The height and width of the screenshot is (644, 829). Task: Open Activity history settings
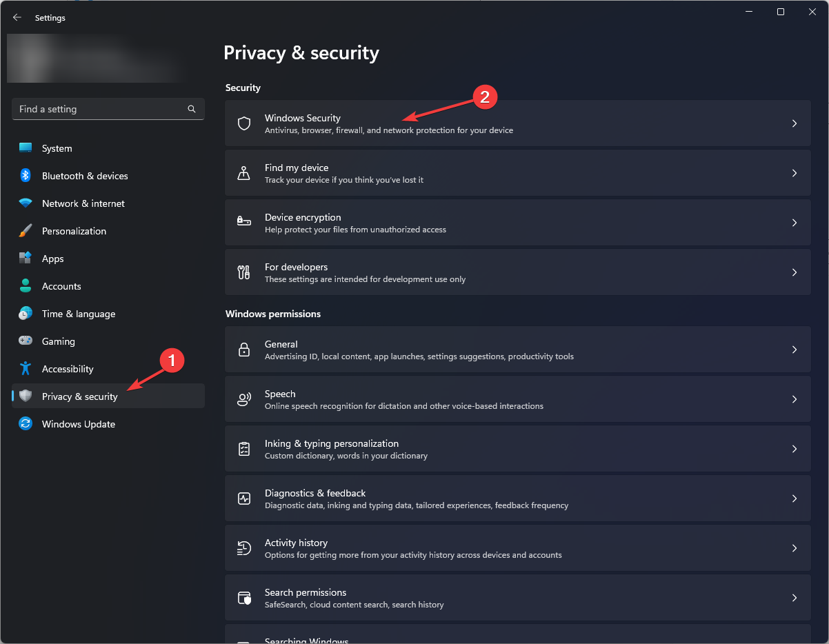518,548
